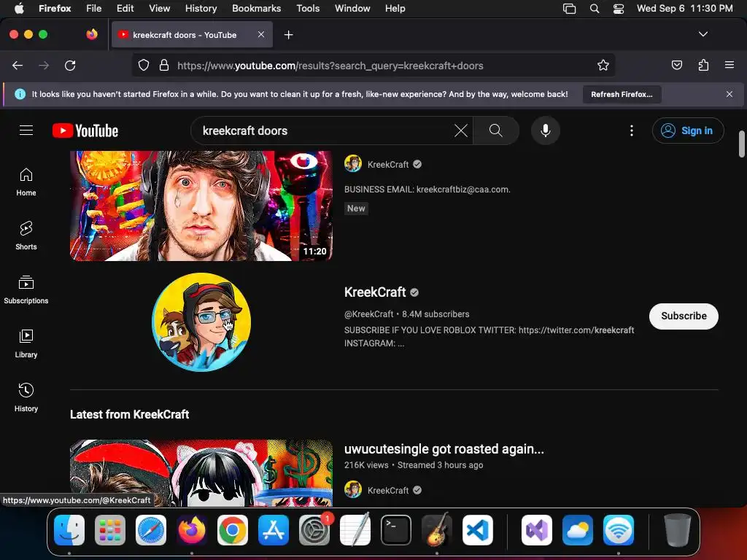Open the Apple menu

click(x=19, y=8)
